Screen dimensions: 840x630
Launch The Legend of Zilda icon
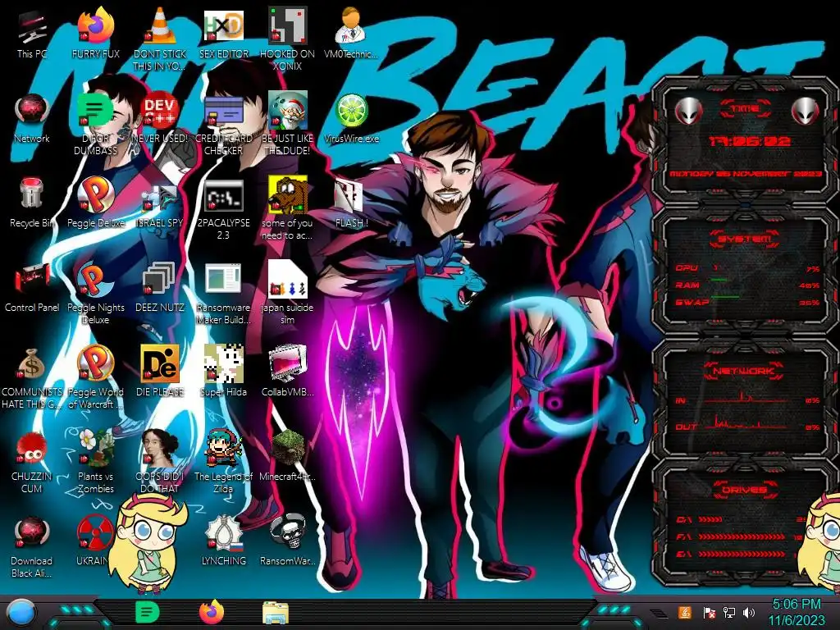pyautogui.click(x=223, y=447)
